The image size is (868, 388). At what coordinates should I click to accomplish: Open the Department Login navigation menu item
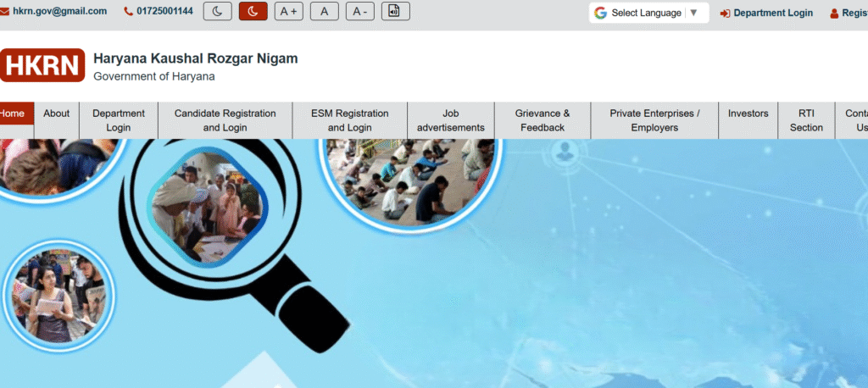coord(119,120)
